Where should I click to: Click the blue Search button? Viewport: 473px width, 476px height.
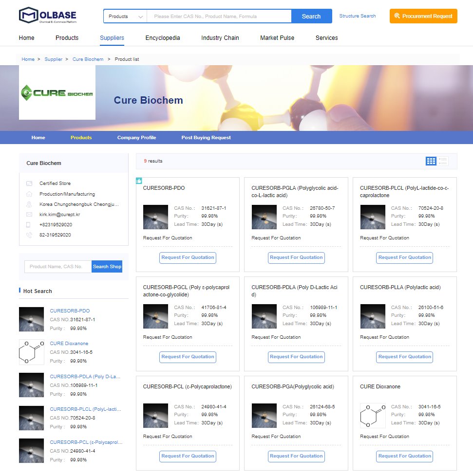(x=311, y=17)
